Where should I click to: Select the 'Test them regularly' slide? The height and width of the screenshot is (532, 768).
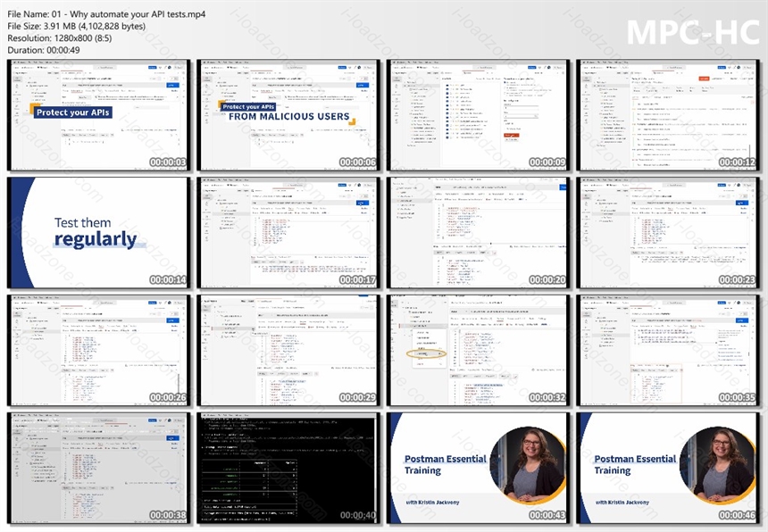(x=99, y=232)
